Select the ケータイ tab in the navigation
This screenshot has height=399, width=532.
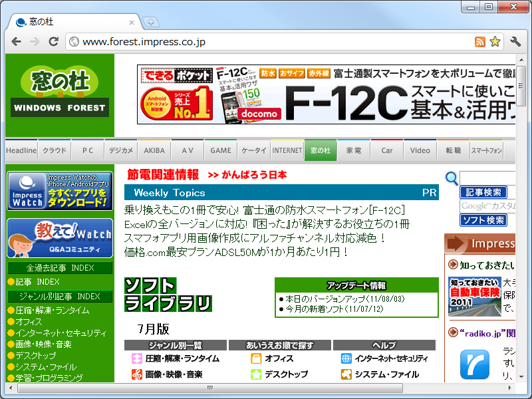coord(253,150)
